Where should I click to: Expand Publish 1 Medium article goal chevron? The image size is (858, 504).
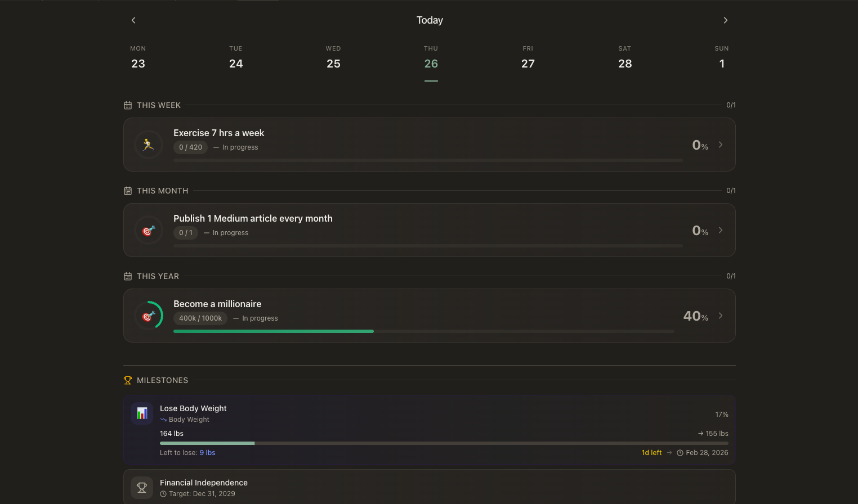click(x=721, y=230)
